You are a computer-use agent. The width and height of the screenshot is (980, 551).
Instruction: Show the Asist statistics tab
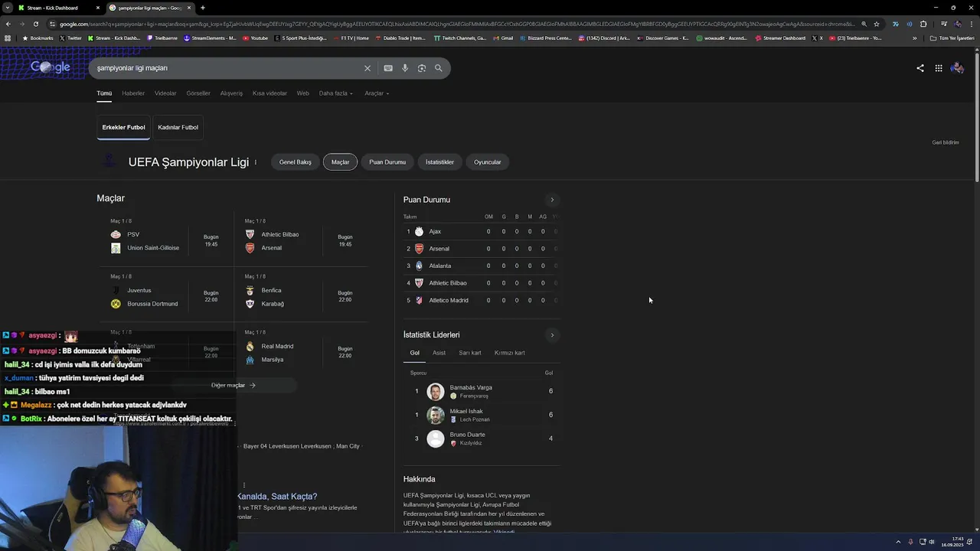click(x=439, y=353)
